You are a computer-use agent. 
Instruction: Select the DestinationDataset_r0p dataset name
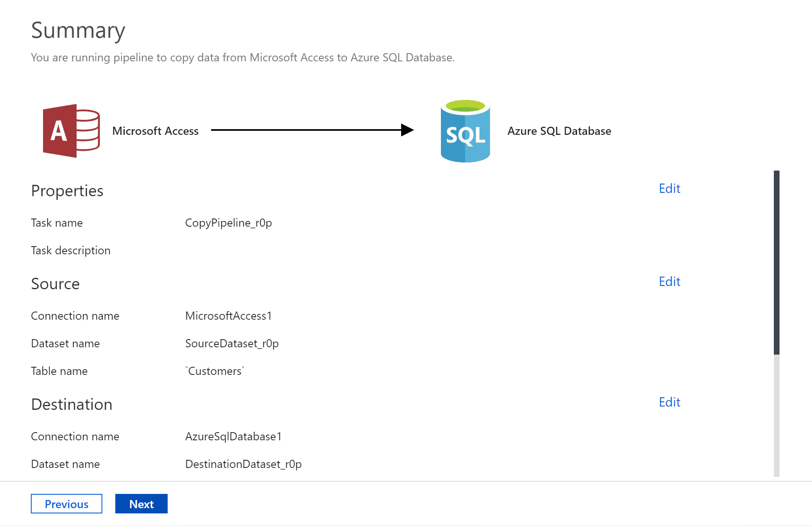[x=243, y=464]
